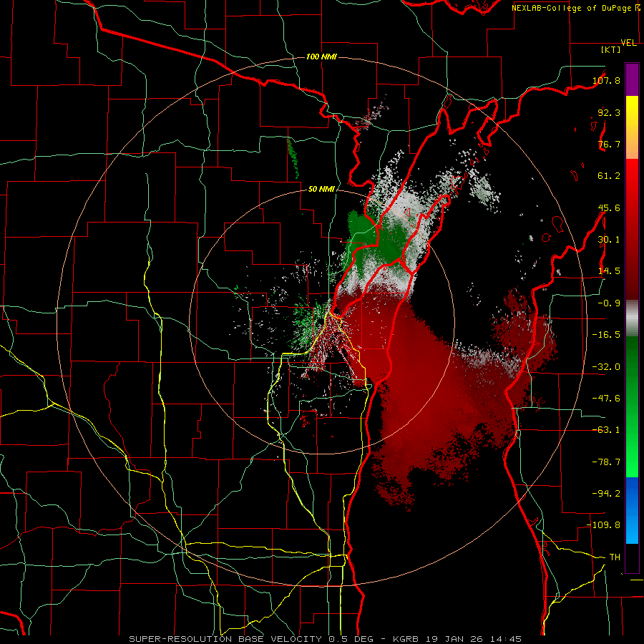Click the 76.7 legend value
The width and height of the screenshot is (644, 644).
coord(609,144)
